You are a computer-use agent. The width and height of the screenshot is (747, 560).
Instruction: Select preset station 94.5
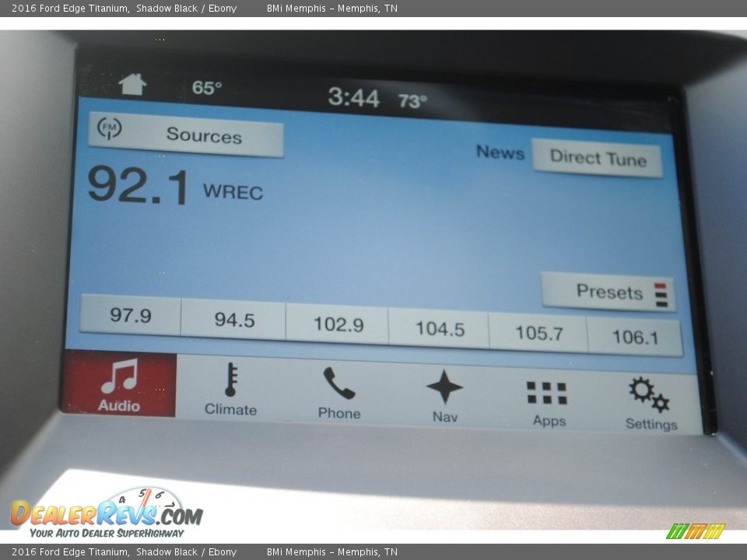[233, 319]
